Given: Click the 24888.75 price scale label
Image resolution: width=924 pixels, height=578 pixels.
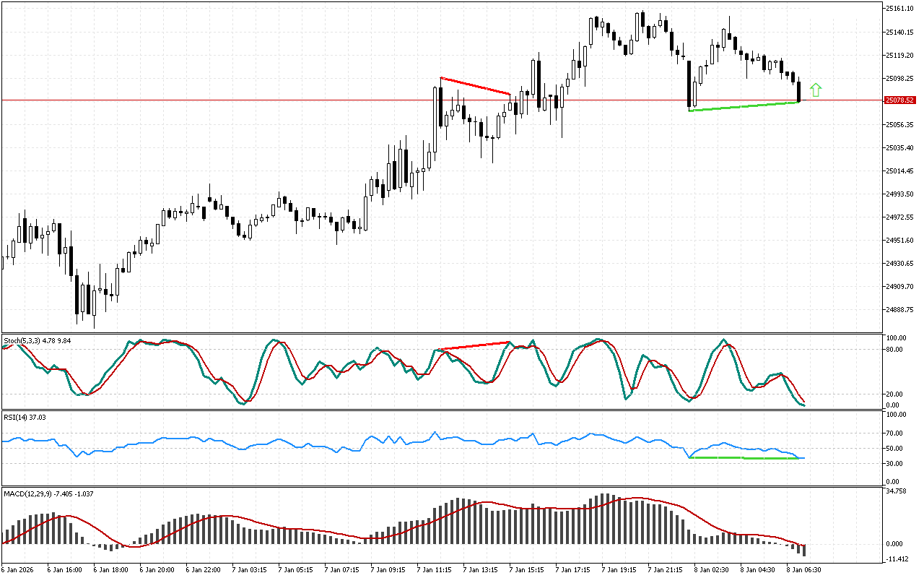Looking at the screenshot, I should tap(899, 310).
